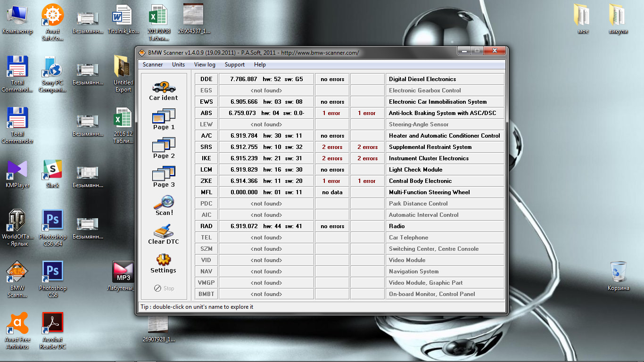Select the 2016 12 Excel file icon
644x362 pixels.
pyautogui.click(x=124, y=125)
